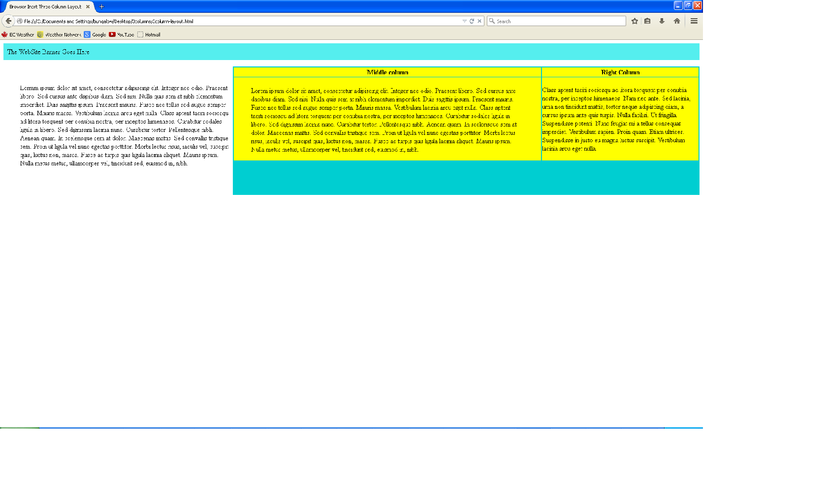The image size is (827, 504).
Task: Open the YouTube bookmark
Action: (x=122, y=34)
